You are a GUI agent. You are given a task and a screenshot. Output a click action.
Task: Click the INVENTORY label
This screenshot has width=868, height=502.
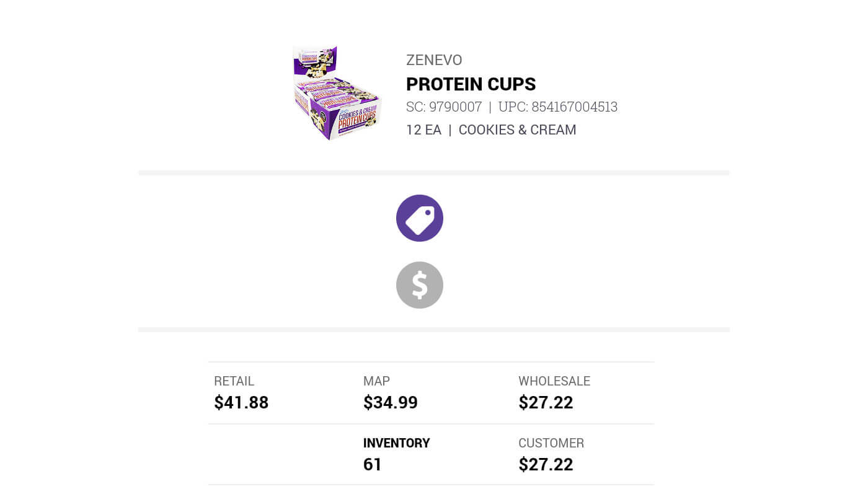396,443
